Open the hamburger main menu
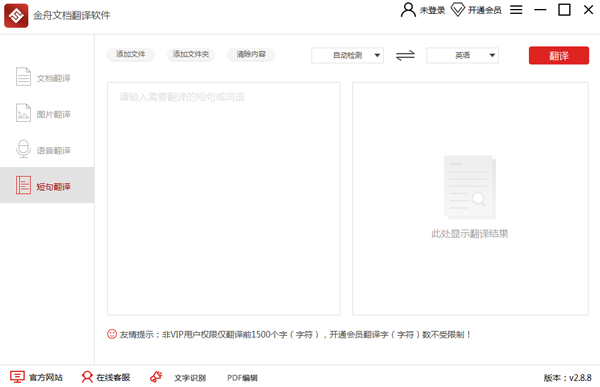This screenshot has width=600, height=387. coord(516,10)
